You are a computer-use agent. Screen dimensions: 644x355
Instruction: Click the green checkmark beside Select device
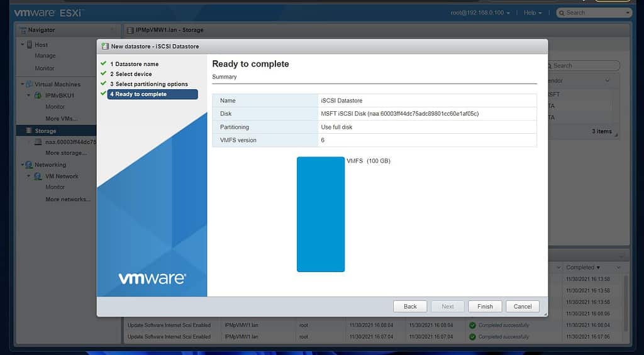104,74
